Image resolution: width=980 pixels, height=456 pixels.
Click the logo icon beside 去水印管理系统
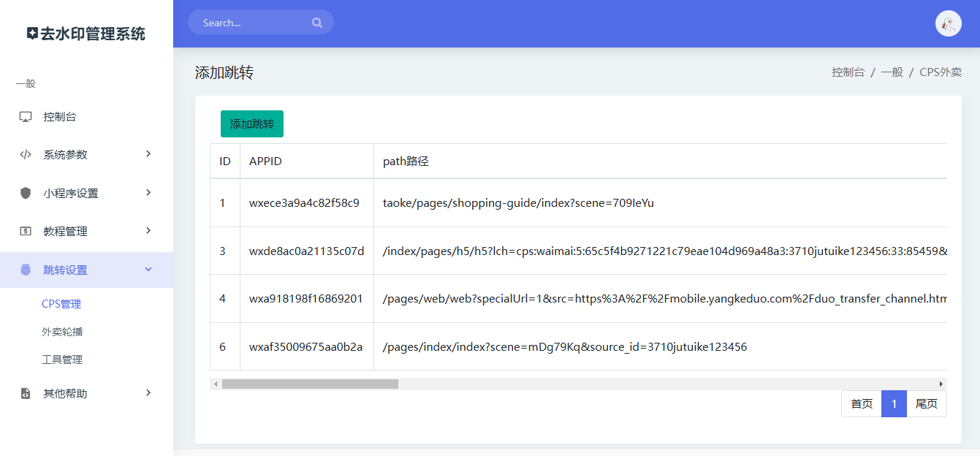pyautogui.click(x=31, y=34)
